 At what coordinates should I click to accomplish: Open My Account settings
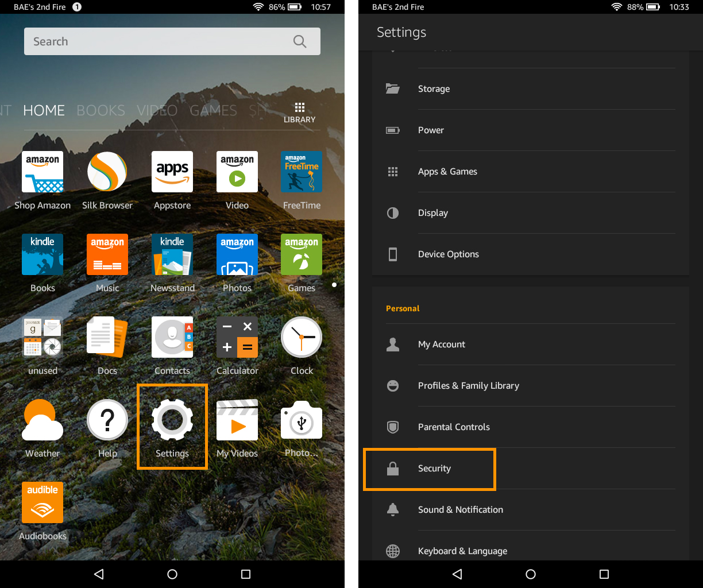(x=531, y=345)
